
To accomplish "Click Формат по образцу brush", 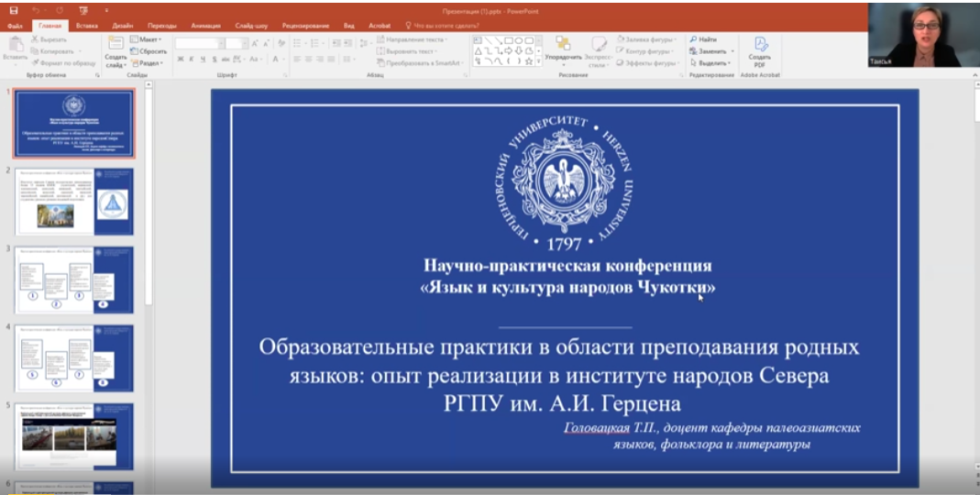I will tap(63, 63).
